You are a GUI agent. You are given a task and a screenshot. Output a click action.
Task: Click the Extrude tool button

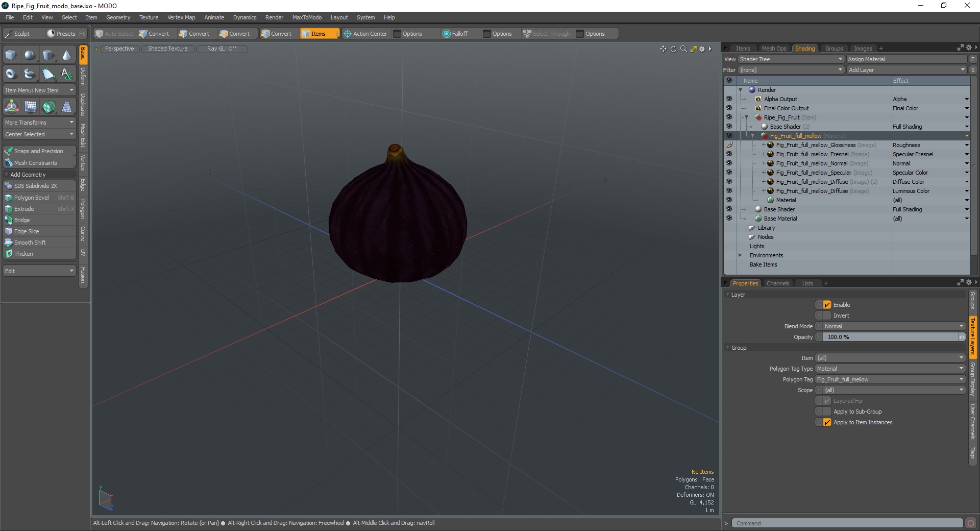point(39,209)
